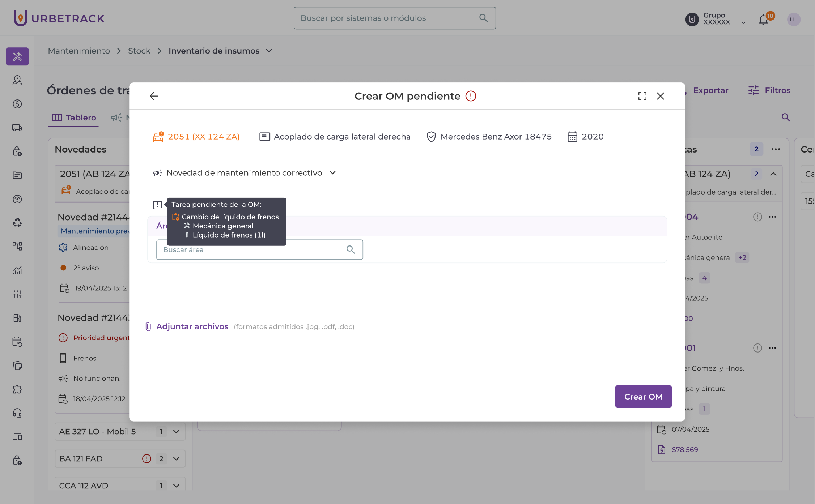Screen dimensions: 815x504
Task: Expand modal to fullscreen view
Action: pos(642,96)
